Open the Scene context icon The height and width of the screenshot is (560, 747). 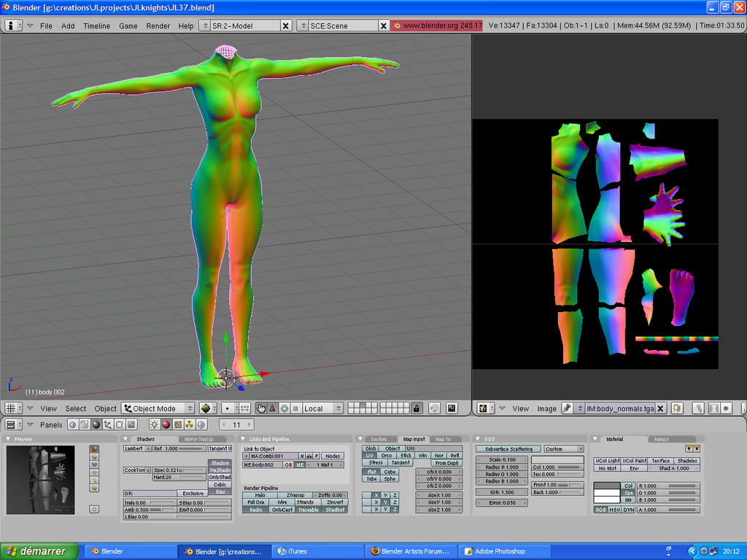tap(131, 424)
